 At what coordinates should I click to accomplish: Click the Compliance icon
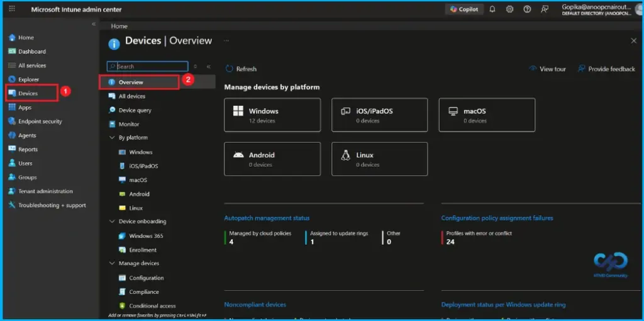click(x=122, y=292)
